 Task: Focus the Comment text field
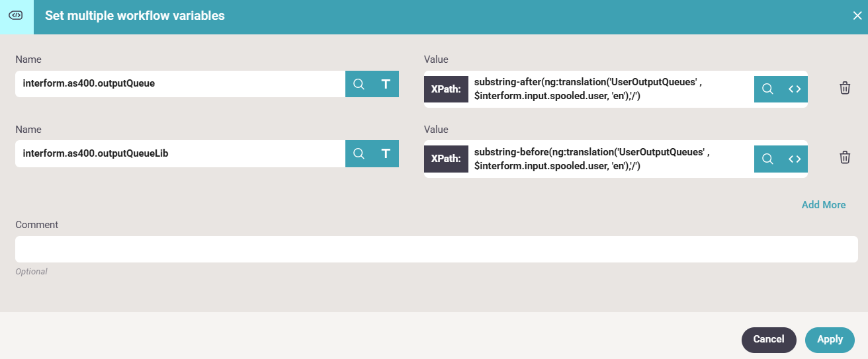[437, 249]
